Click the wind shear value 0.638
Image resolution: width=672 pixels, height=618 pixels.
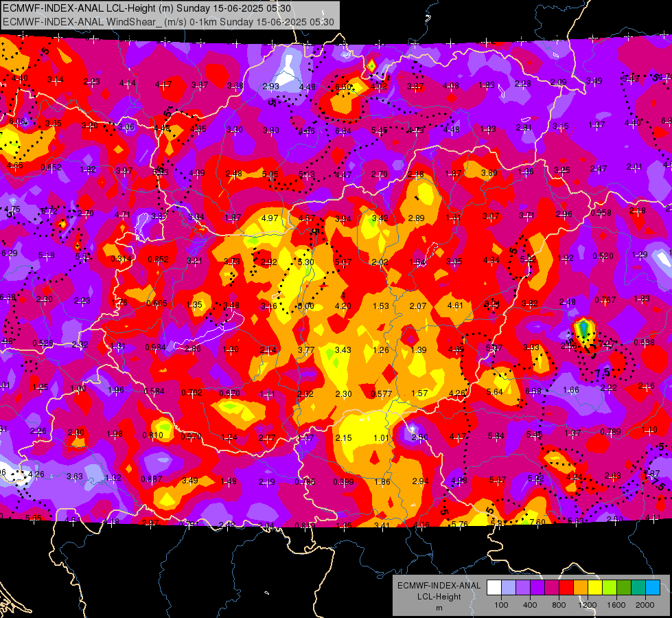tap(644, 342)
